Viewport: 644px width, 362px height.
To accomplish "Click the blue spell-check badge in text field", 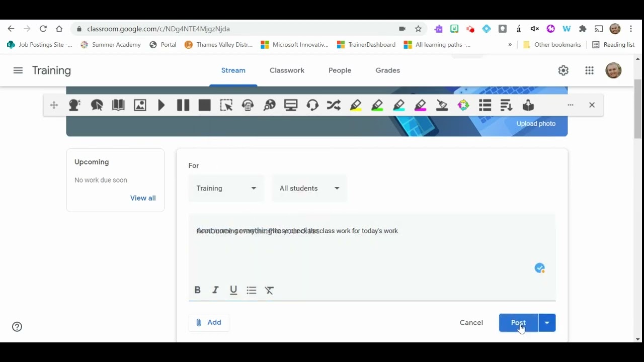I will (540, 268).
